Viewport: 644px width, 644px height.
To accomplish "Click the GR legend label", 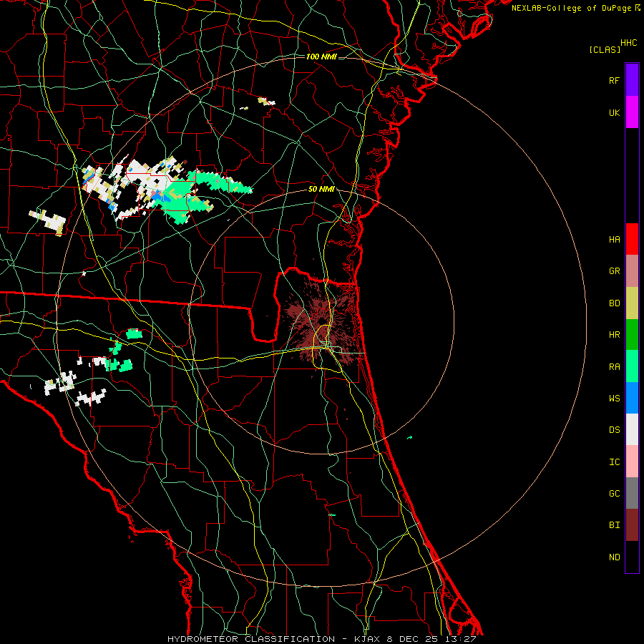I will pyautogui.click(x=614, y=271).
